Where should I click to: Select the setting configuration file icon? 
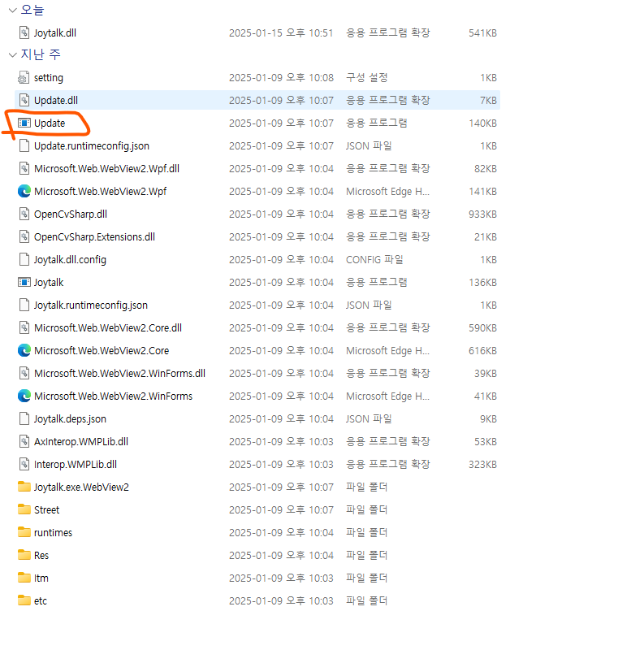pyautogui.click(x=24, y=78)
